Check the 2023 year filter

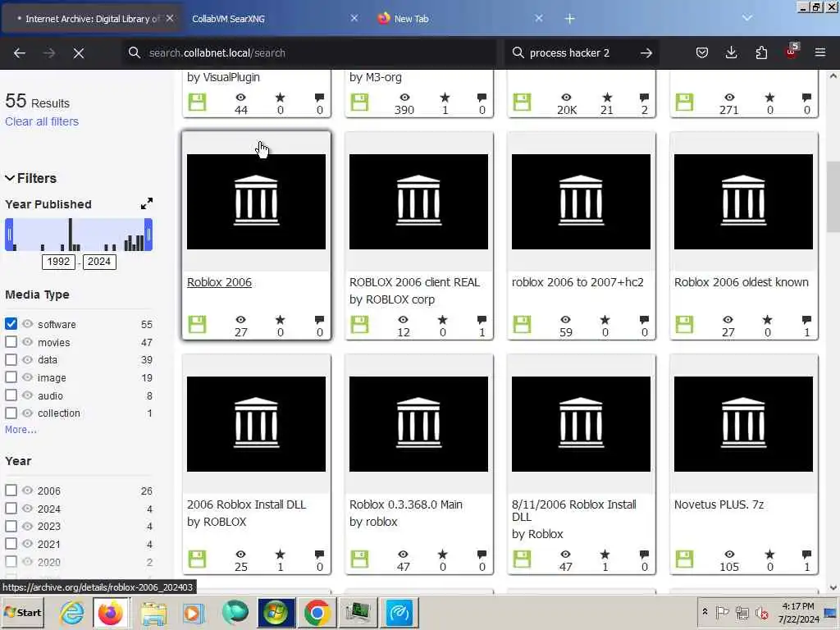click(11, 526)
